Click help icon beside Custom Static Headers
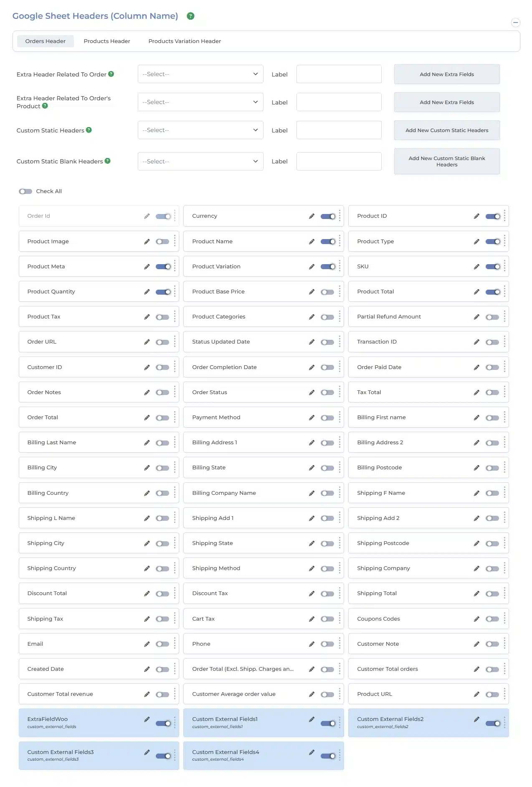 [x=89, y=130]
